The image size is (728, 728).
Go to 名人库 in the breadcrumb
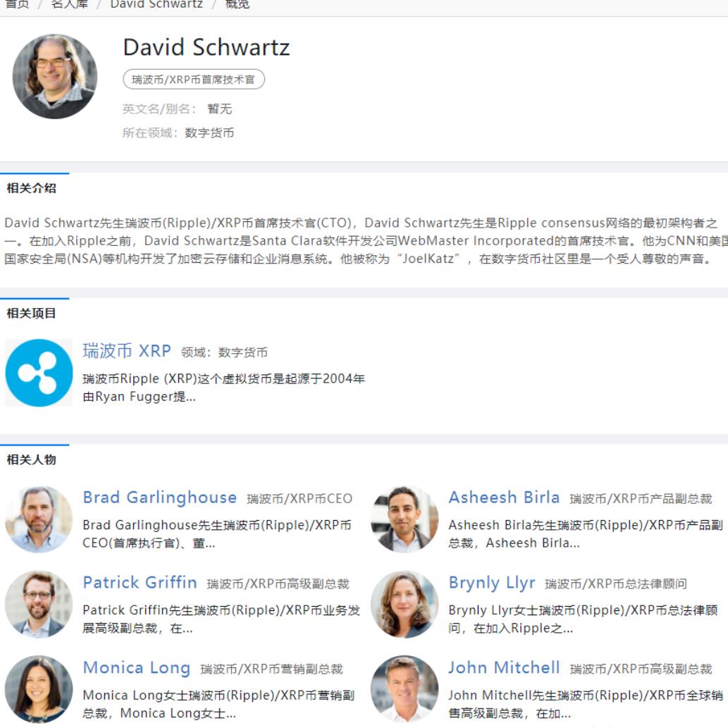(70, 4)
